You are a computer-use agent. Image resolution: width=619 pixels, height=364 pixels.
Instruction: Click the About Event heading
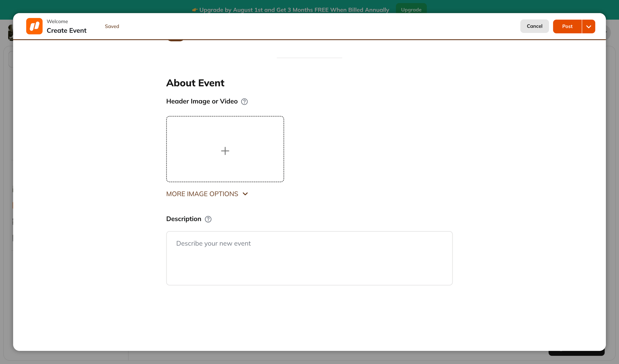click(x=195, y=83)
